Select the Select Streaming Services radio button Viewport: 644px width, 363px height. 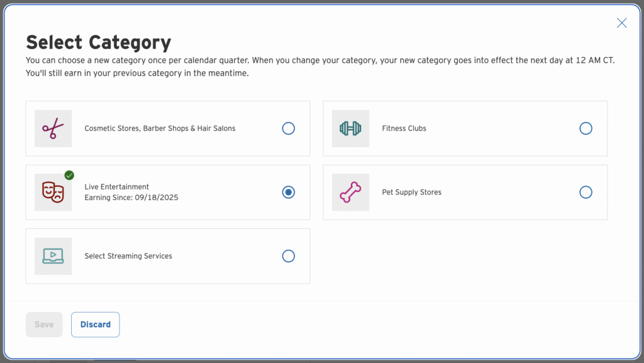coord(288,256)
